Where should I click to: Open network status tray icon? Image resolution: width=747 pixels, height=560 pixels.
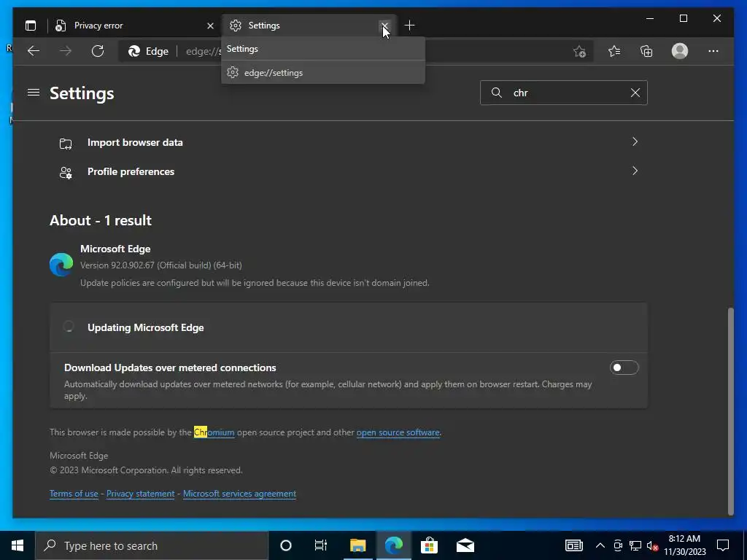[635, 545]
